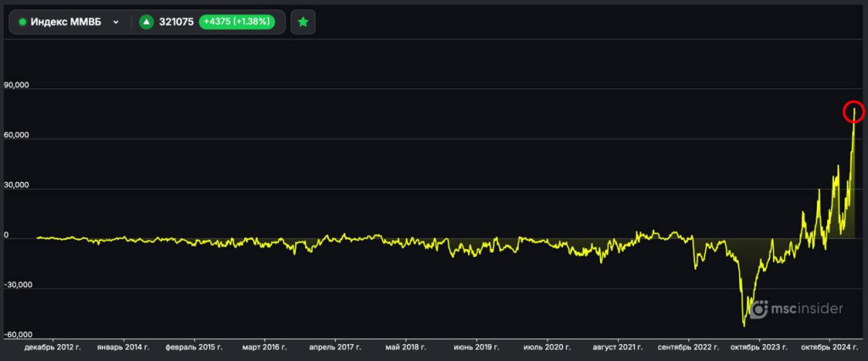Click the январь 2014 г. axis label

[x=124, y=347]
